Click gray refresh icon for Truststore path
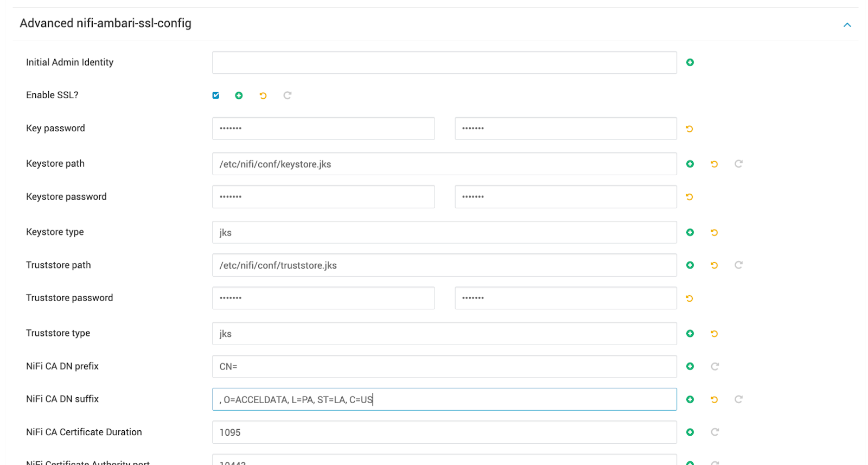 pos(738,265)
